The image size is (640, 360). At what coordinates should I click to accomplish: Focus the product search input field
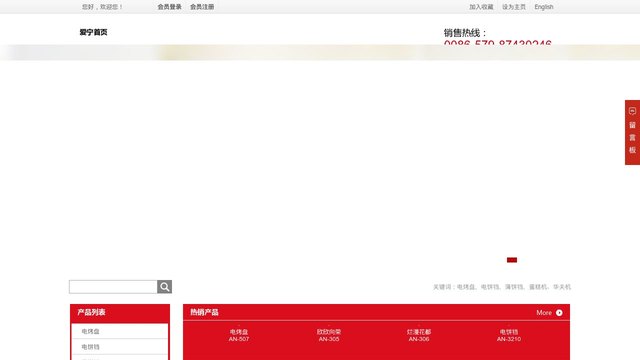pos(113,287)
